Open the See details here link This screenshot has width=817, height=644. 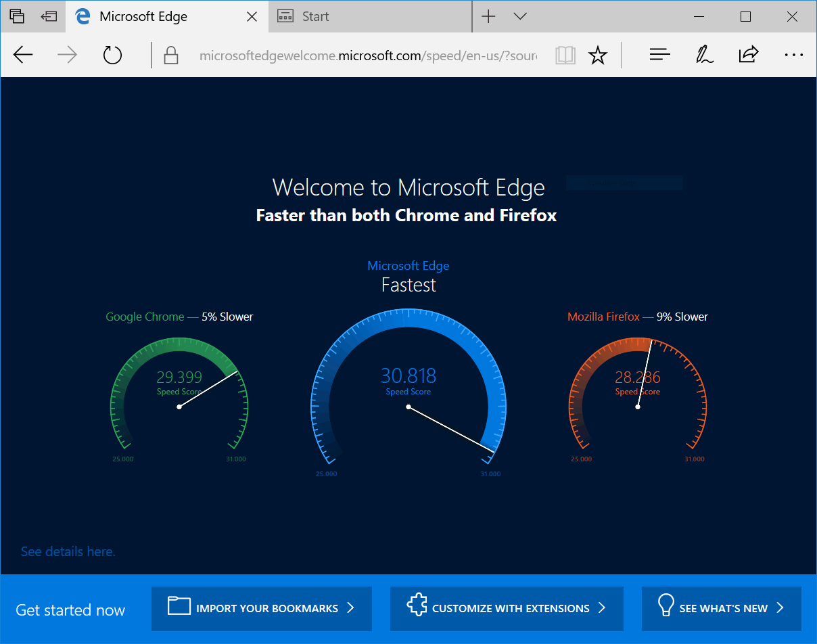click(x=68, y=551)
